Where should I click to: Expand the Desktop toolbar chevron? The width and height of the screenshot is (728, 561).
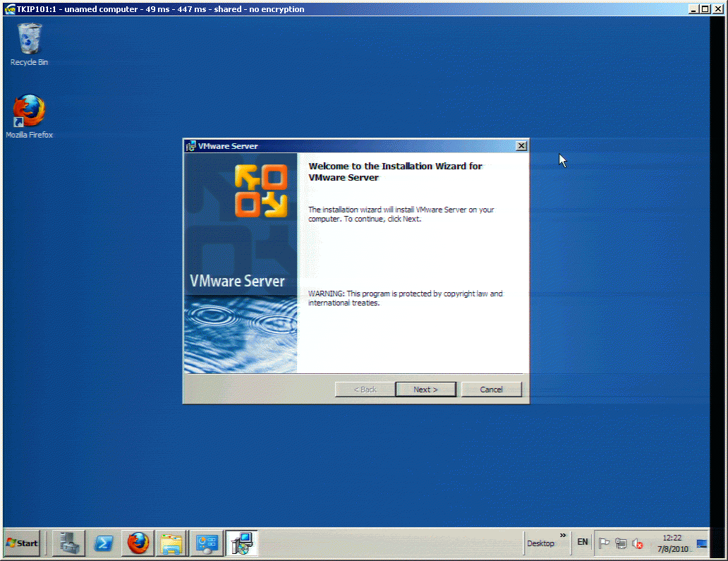(563, 536)
